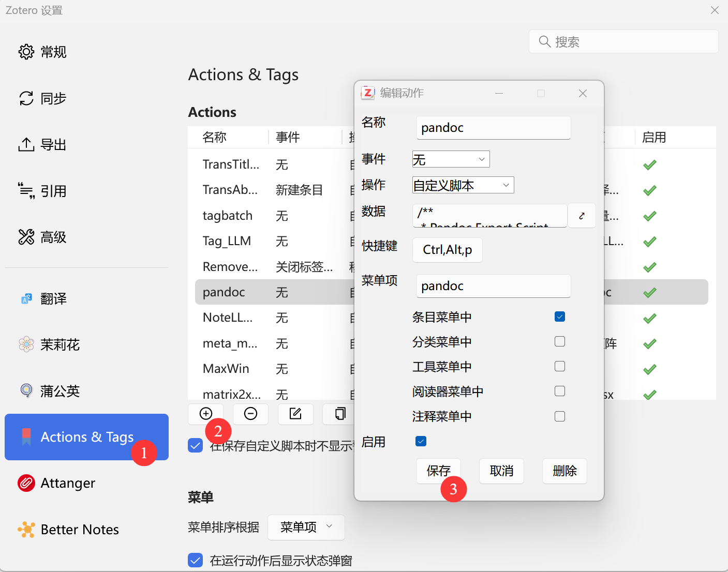Check 注释菜单中 checkbox
728x572 pixels.
point(560,416)
